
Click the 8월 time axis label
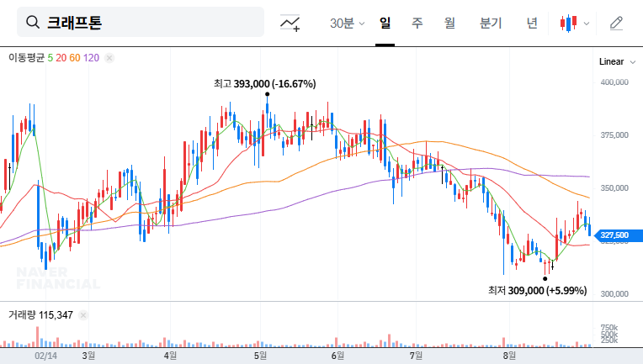509,356
